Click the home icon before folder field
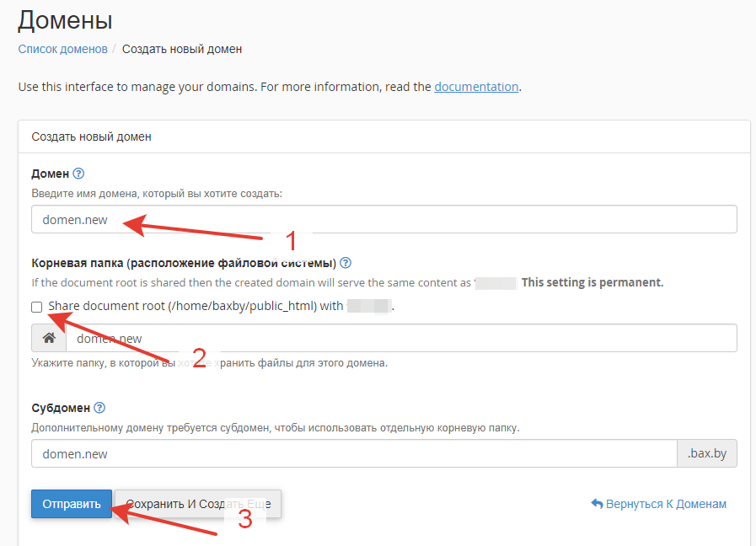This screenshot has height=546, width=756. point(49,338)
